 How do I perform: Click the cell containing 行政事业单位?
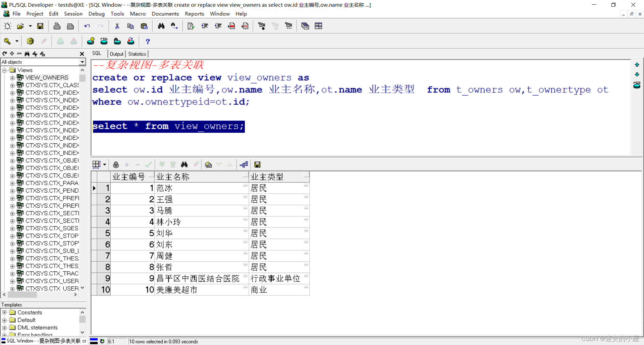[x=279, y=278]
